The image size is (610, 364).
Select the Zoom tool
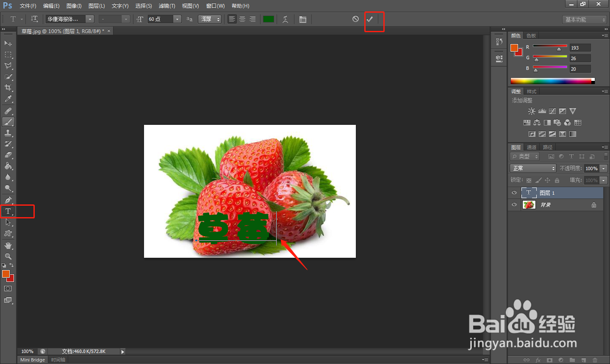pyautogui.click(x=8, y=256)
